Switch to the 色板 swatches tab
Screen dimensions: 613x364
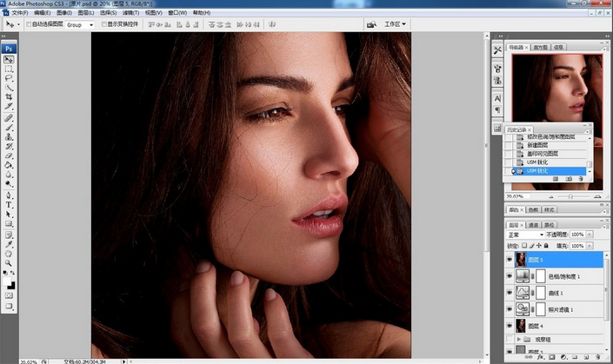pos(533,209)
